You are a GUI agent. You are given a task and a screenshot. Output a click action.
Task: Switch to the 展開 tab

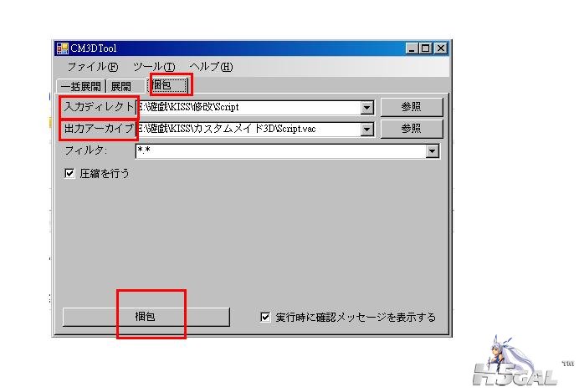[x=121, y=86]
